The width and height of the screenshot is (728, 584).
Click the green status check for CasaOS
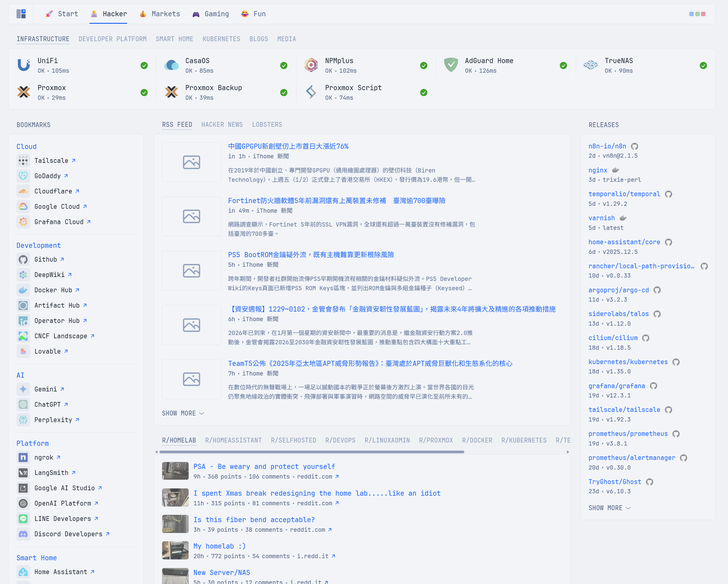(x=284, y=65)
